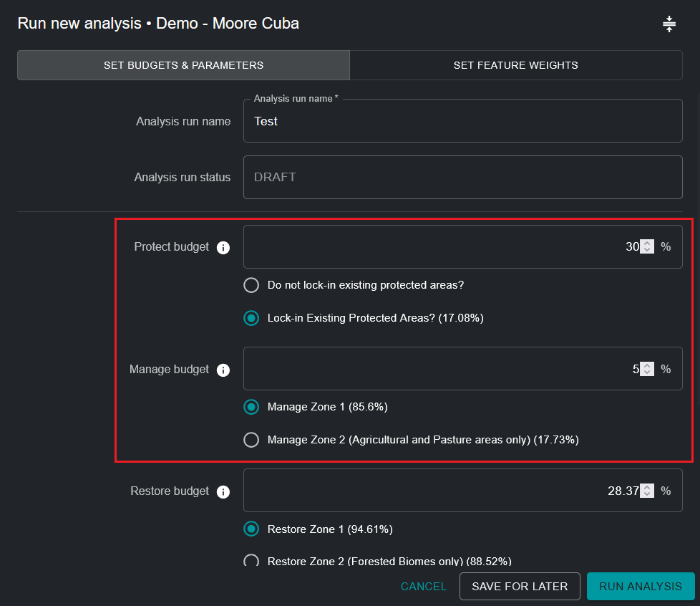This screenshot has width=700, height=606.
Task: Select Restore Zone 1 (94.61%) radio
Action: [x=251, y=529]
